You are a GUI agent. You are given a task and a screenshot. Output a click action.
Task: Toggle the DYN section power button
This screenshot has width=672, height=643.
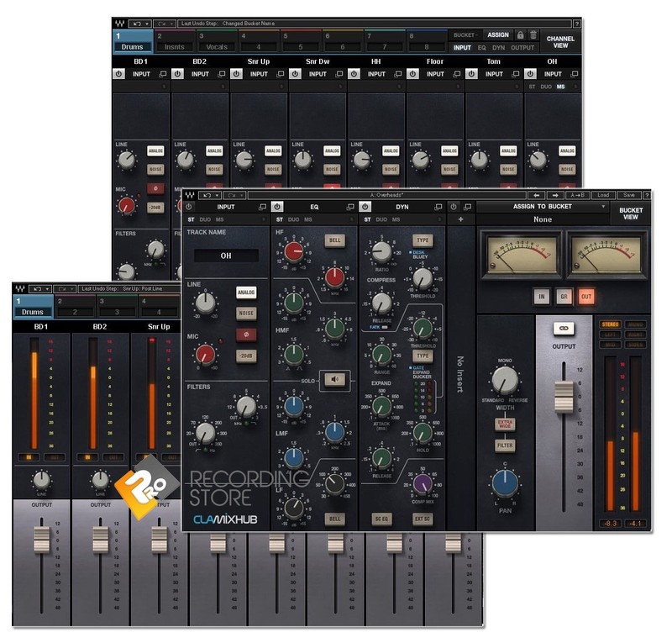(x=365, y=207)
